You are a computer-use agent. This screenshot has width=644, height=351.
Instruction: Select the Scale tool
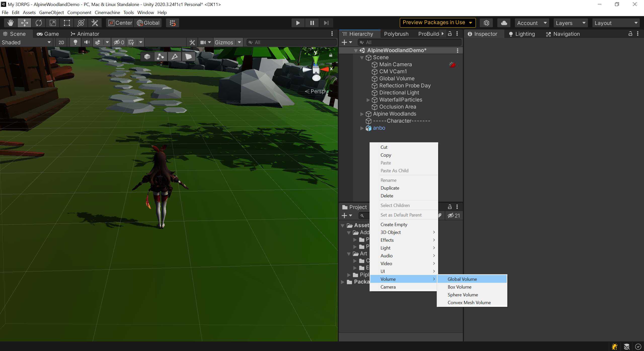click(53, 23)
